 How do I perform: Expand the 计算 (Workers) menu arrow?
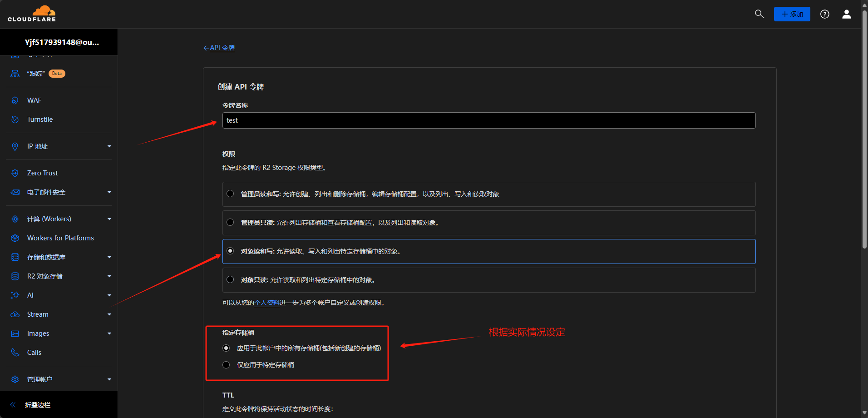click(x=109, y=219)
